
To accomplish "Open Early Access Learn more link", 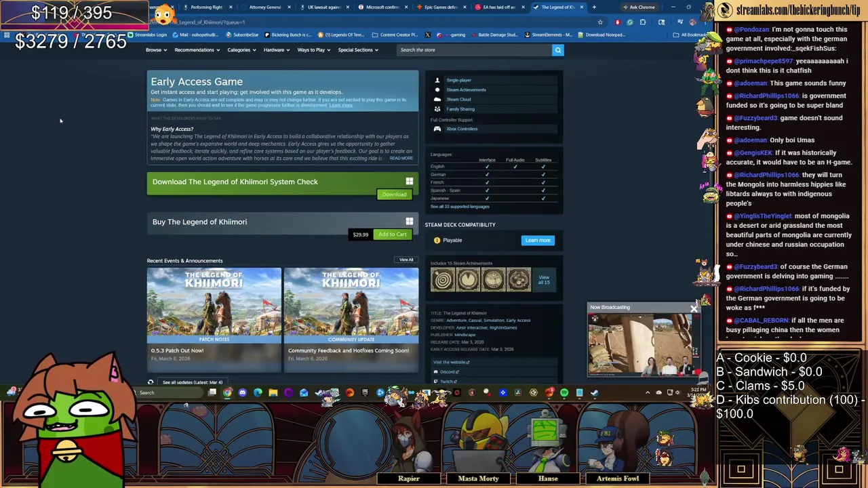I will coord(340,105).
